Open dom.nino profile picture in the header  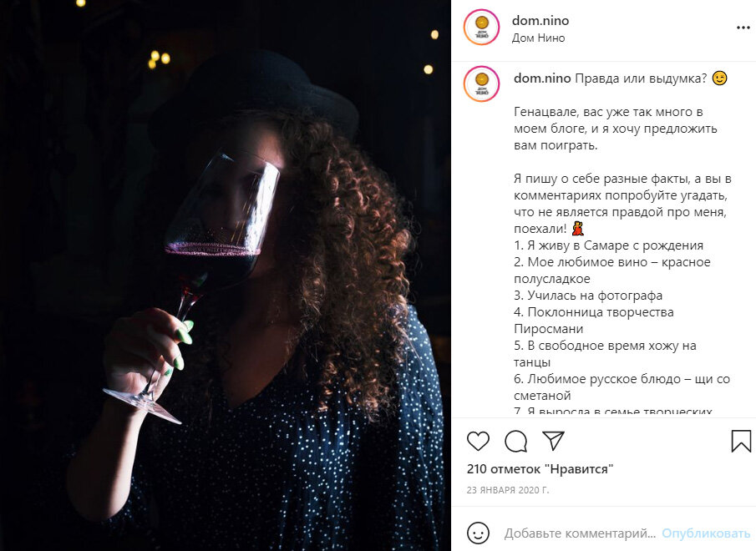coord(481,28)
